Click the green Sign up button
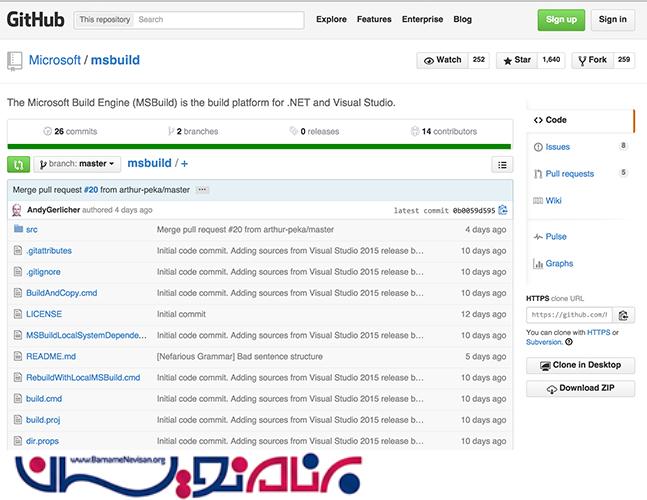The image size is (647, 500). pos(561,19)
